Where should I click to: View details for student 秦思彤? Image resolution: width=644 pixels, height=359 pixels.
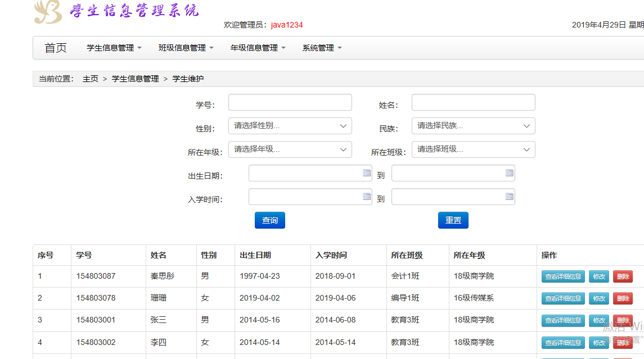[x=563, y=276]
